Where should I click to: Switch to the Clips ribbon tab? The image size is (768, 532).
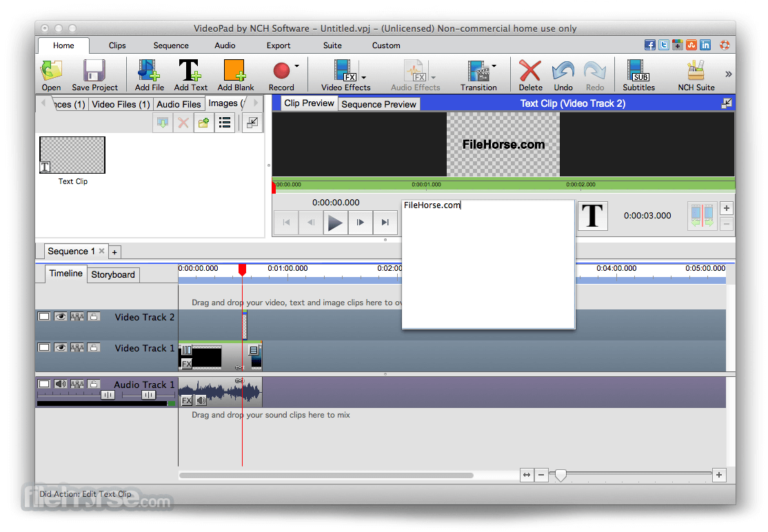click(x=117, y=45)
